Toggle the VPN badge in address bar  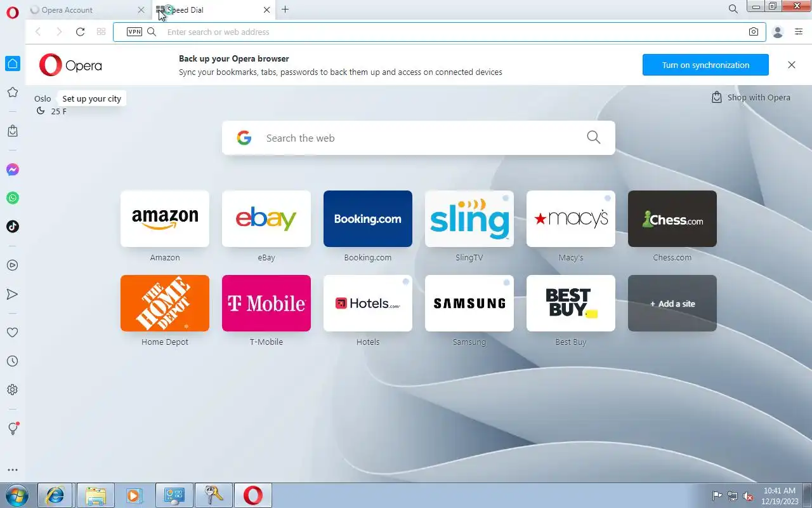click(x=134, y=32)
